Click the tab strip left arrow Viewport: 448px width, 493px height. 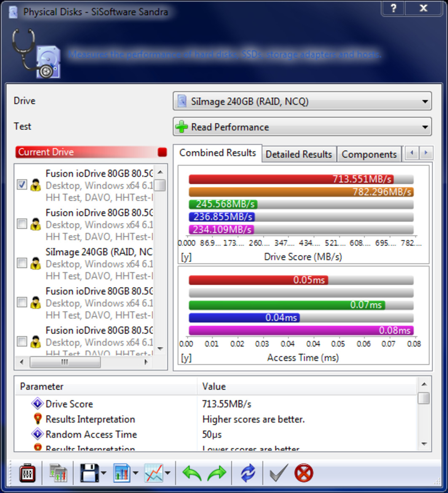(412, 153)
